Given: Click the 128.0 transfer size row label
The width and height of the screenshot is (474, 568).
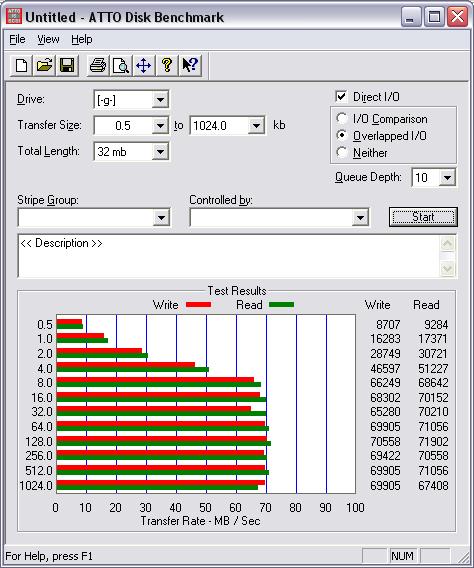Looking at the screenshot, I should tap(39, 442).
